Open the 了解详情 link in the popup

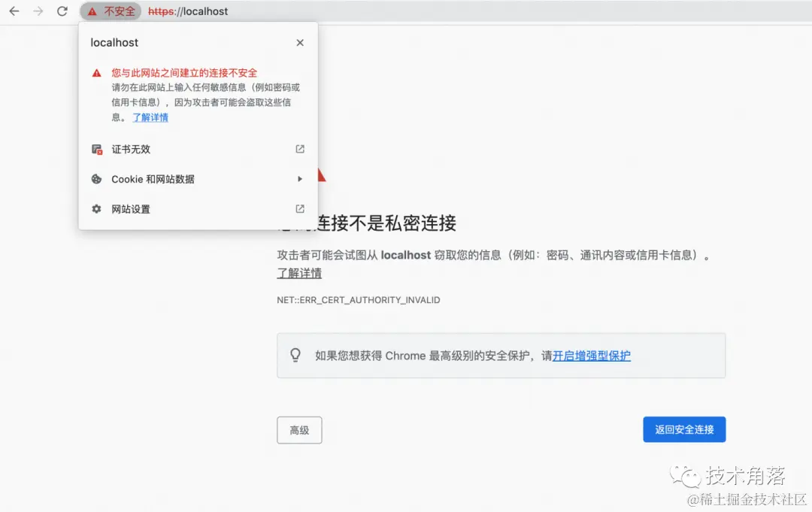click(150, 117)
